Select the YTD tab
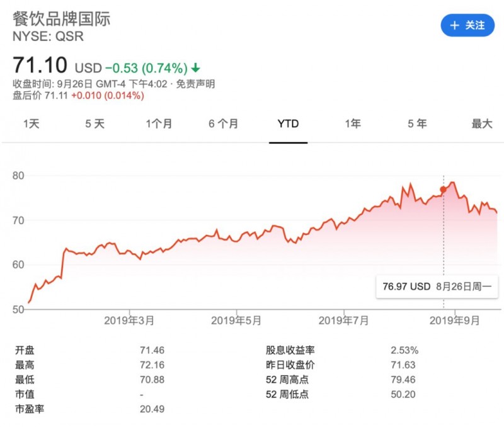The image size is (504, 427). click(x=288, y=124)
